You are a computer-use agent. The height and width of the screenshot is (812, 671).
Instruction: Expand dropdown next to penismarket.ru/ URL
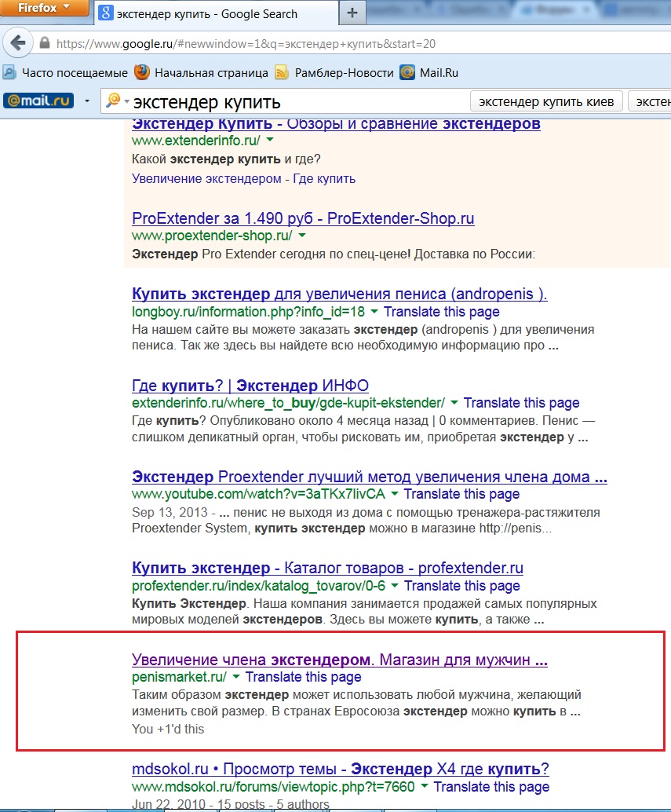(236, 676)
